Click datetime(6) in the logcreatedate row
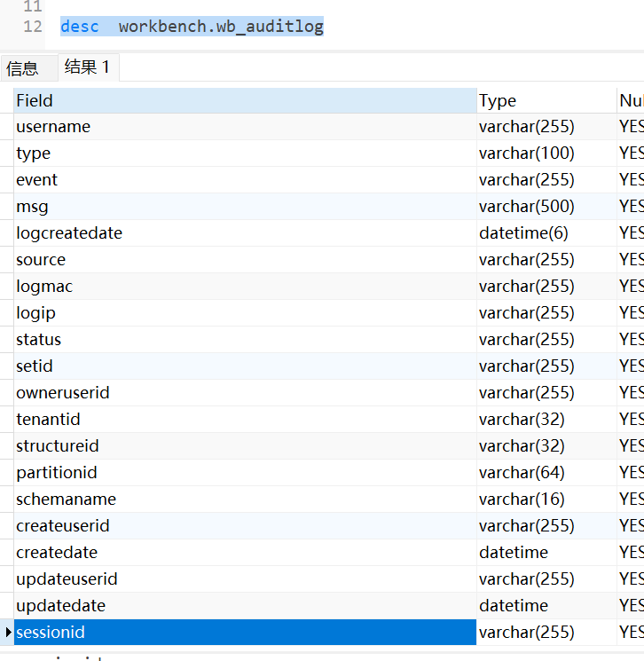Image resolution: width=644 pixels, height=661 pixels. click(x=523, y=233)
